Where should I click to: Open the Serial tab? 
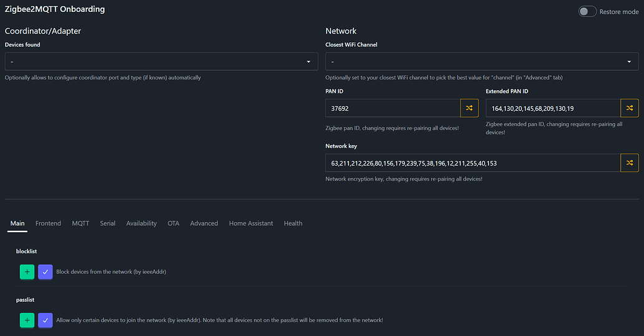[108, 223]
